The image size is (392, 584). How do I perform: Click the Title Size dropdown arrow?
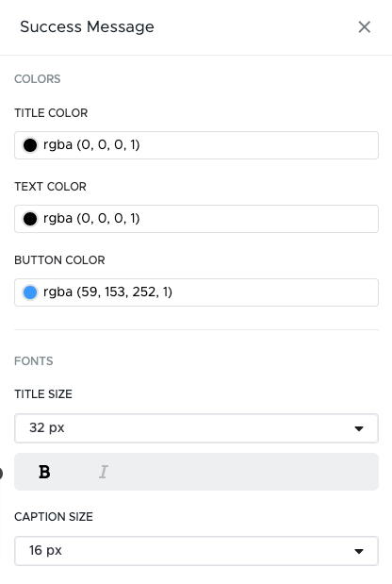click(x=359, y=428)
